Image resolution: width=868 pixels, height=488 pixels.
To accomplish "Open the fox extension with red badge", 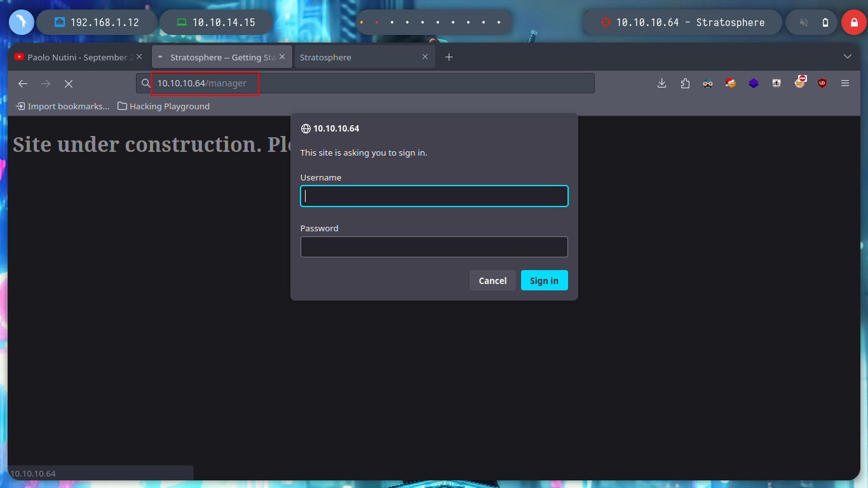I will tap(799, 82).
